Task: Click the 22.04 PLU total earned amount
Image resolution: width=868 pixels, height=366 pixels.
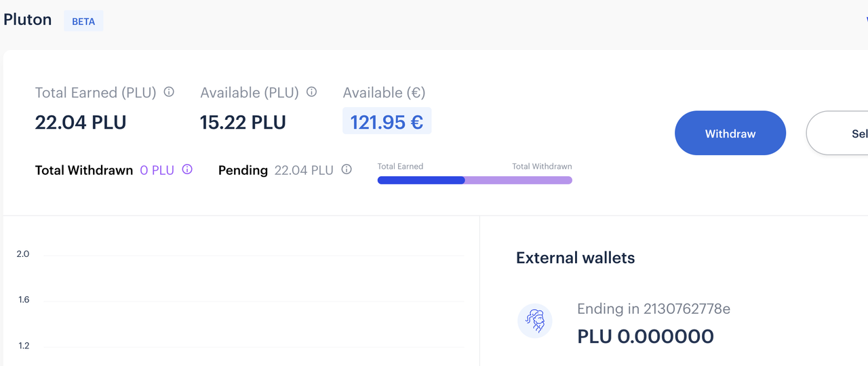Action: (81, 123)
